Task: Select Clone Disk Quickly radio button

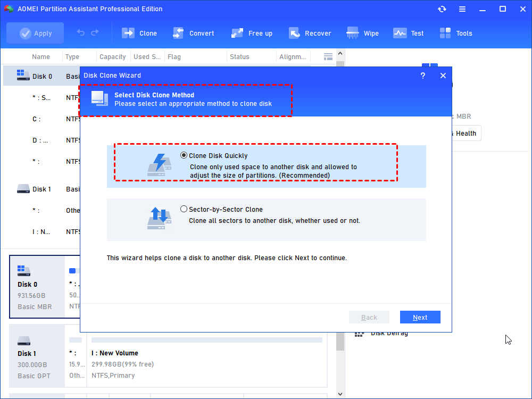Action: point(184,156)
